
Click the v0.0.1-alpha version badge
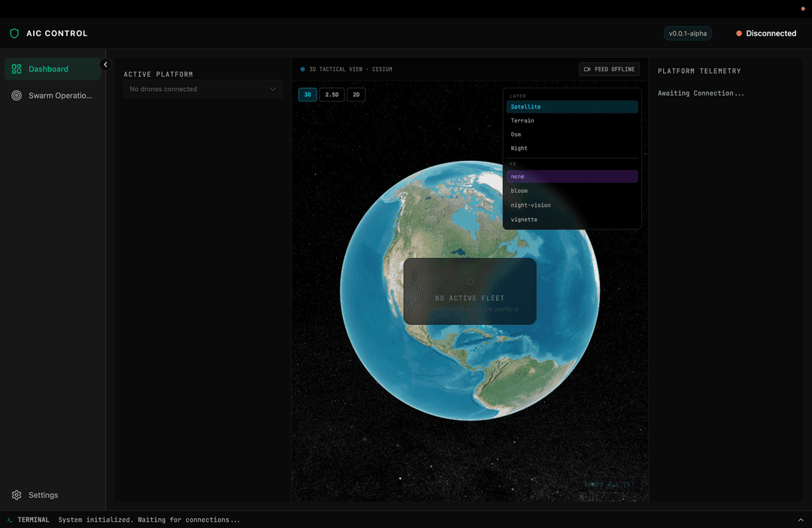687,33
